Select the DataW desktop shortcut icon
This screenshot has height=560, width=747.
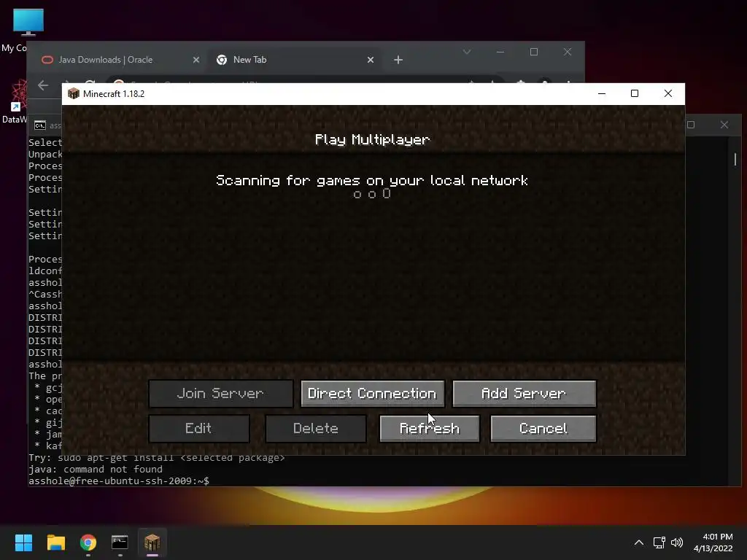[x=19, y=96]
